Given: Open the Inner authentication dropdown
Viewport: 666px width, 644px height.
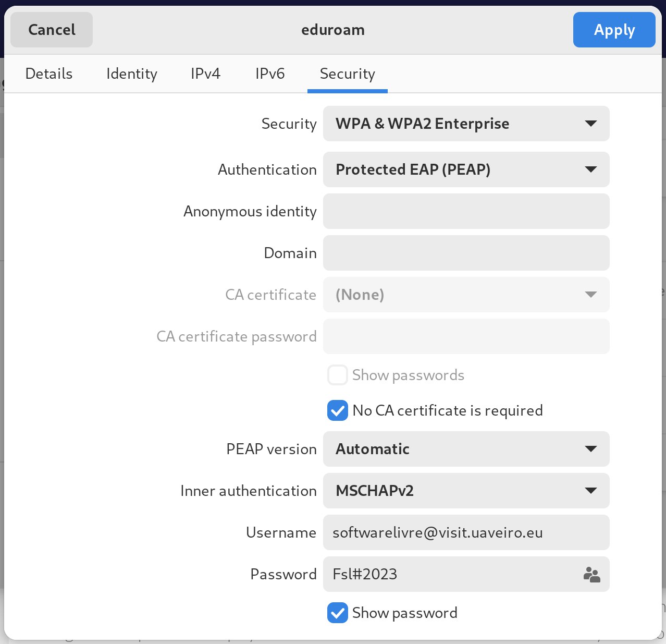Looking at the screenshot, I should pyautogui.click(x=466, y=491).
